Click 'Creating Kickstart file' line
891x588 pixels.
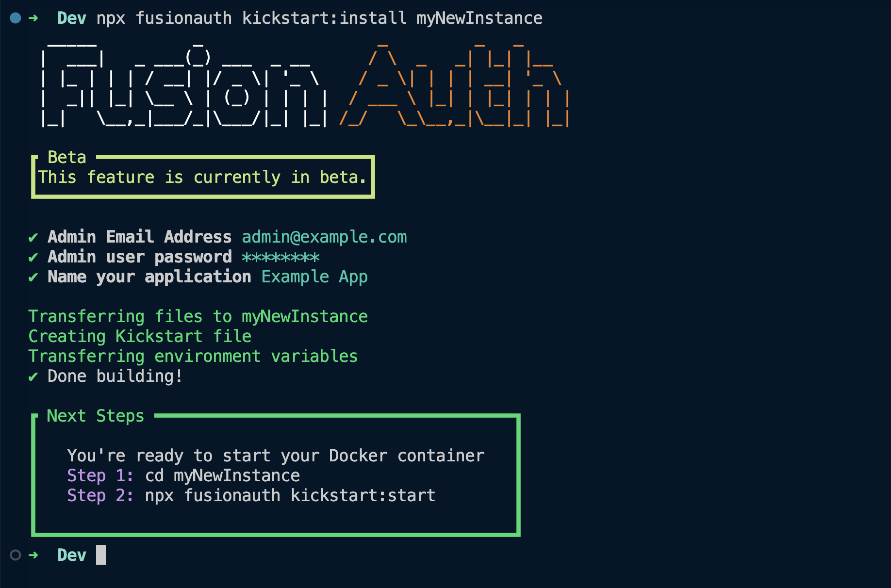coord(140,336)
